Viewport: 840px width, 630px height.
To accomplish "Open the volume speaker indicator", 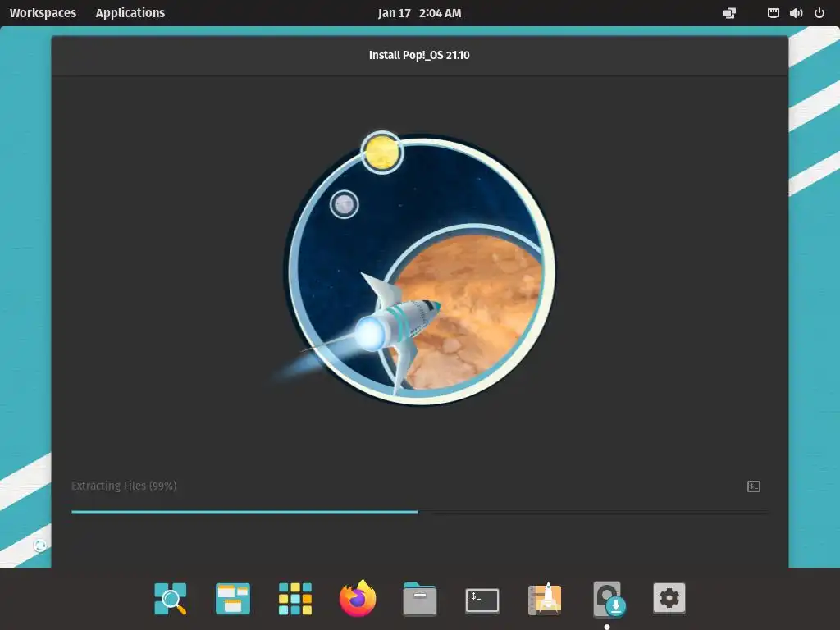I will [796, 13].
